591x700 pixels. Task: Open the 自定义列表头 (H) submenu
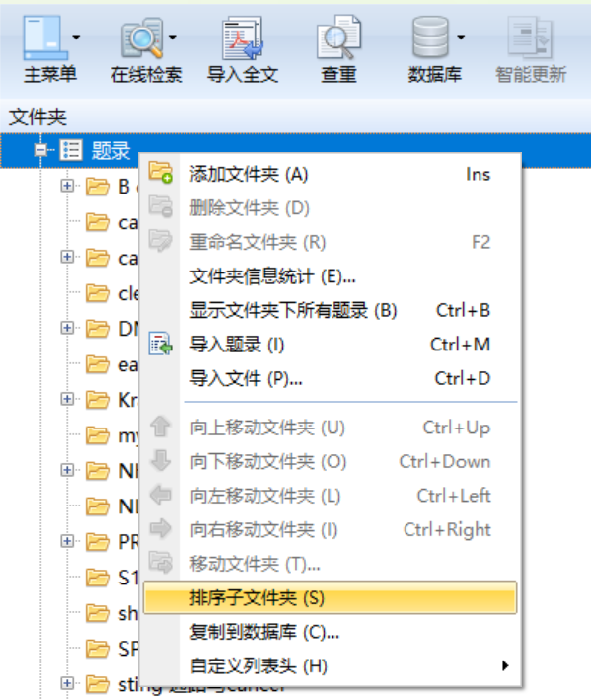point(331,666)
